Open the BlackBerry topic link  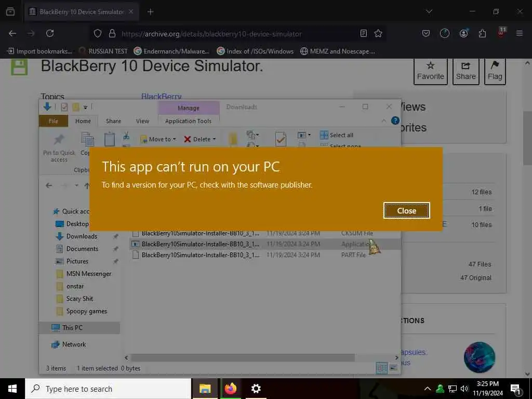[x=162, y=96]
